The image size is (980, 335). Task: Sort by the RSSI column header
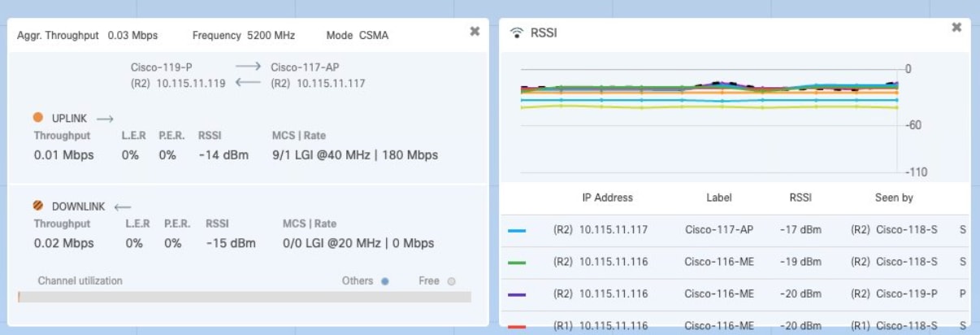click(800, 198)
